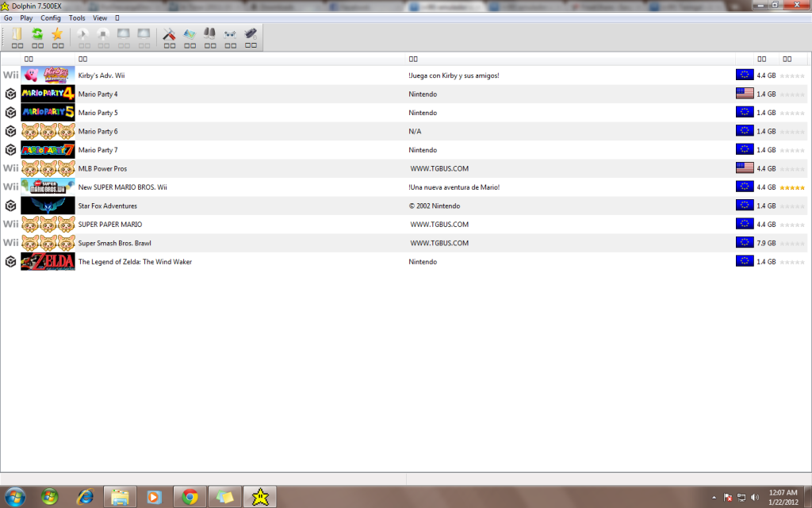Select the MLB Power Pros title
Screen dimensions: 812x508
click(102, 168)
